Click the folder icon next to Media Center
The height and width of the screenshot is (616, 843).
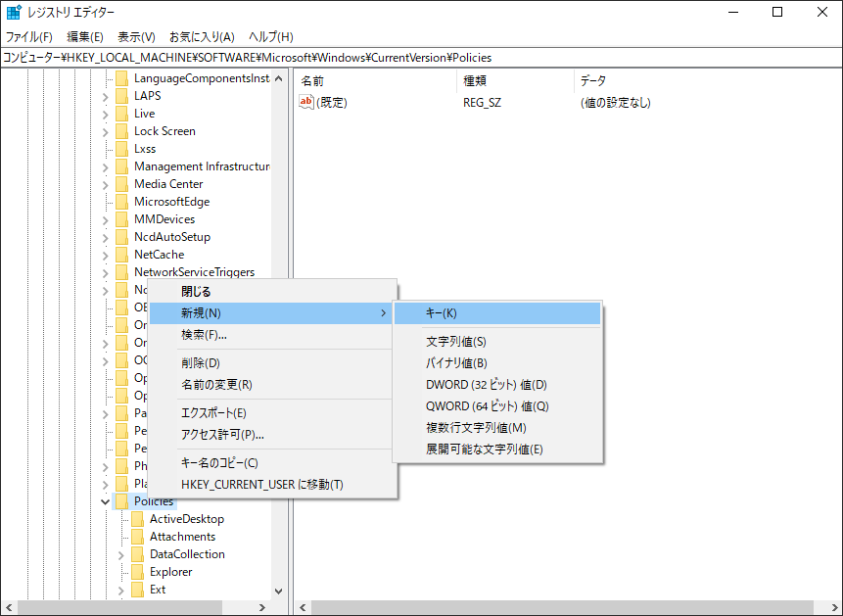(x=124, y=183)
